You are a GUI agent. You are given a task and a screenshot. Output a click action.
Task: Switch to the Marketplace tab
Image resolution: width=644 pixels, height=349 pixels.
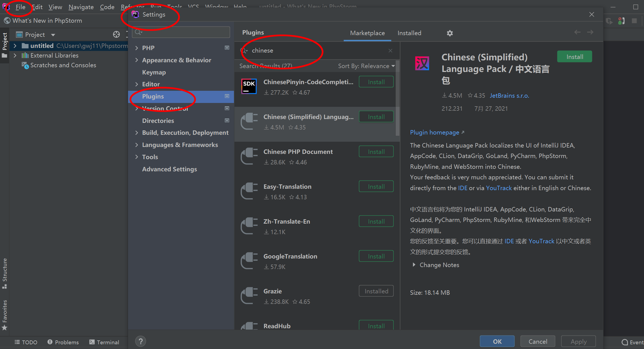[x=367, y=33]
